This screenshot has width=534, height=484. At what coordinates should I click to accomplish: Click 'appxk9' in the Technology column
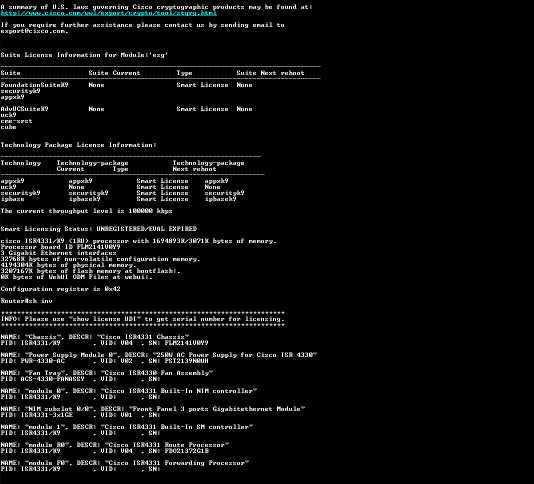[x=13, y=181]
